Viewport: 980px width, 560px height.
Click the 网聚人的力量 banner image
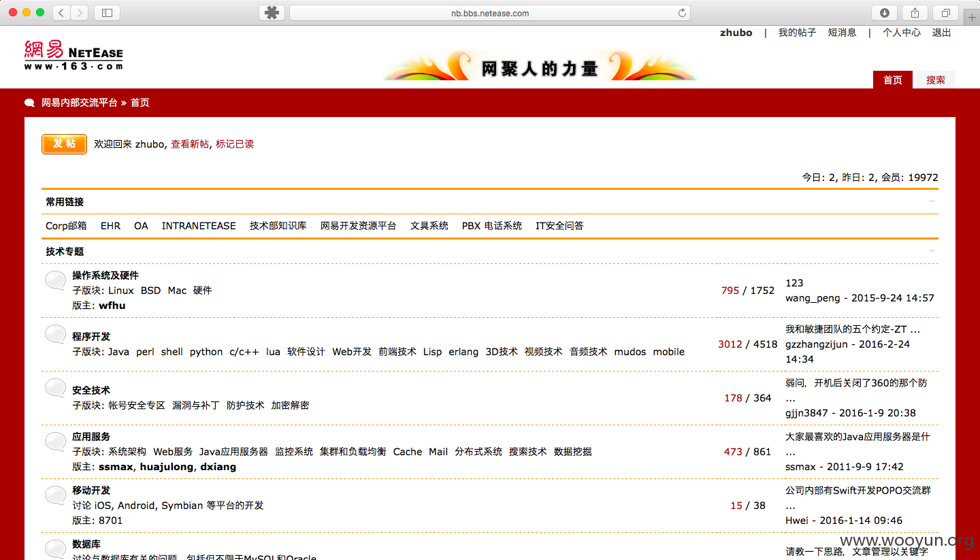540,66
